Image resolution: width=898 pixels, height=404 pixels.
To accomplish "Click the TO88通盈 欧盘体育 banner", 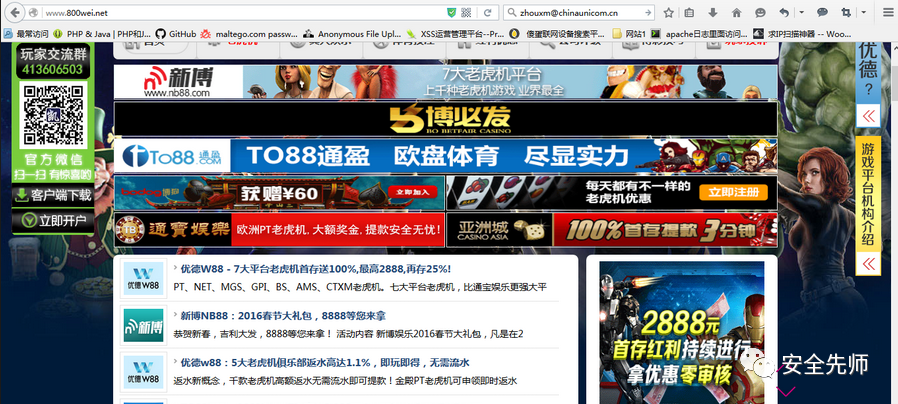I will tap(446, 156).
